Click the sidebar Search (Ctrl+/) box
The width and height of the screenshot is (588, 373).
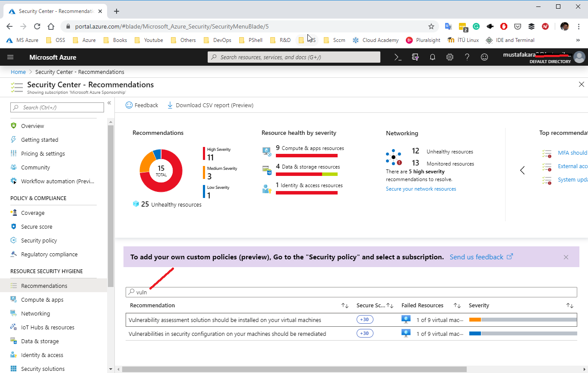point(57,107)
